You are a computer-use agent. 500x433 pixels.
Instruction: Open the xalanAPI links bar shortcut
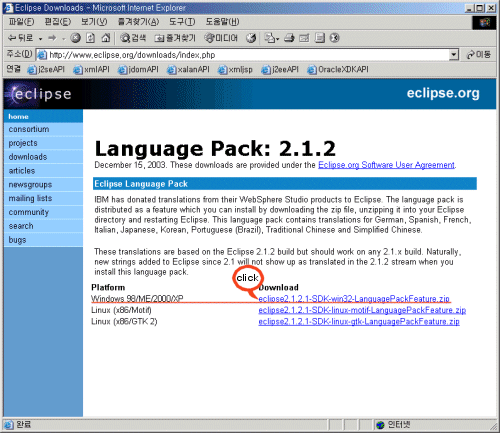188,69
